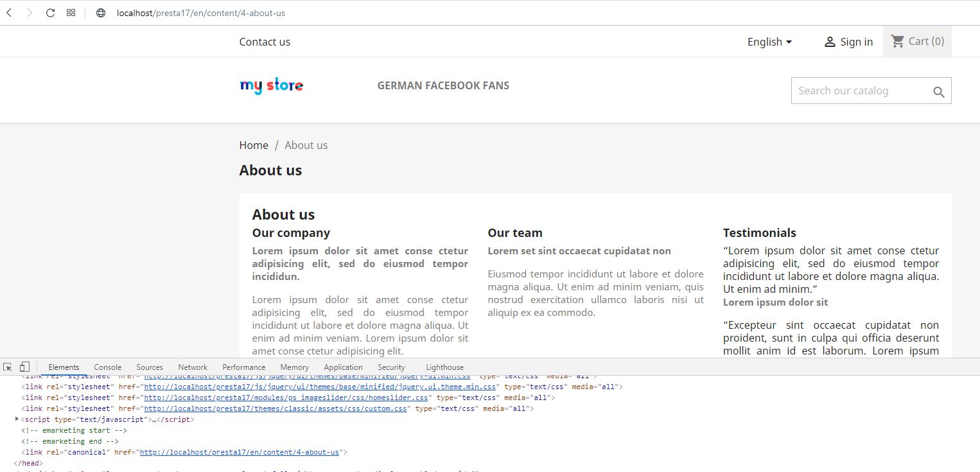Click the browser forward arrow
This screenshot has height=472, width=980.
click(x=30, y=13)
